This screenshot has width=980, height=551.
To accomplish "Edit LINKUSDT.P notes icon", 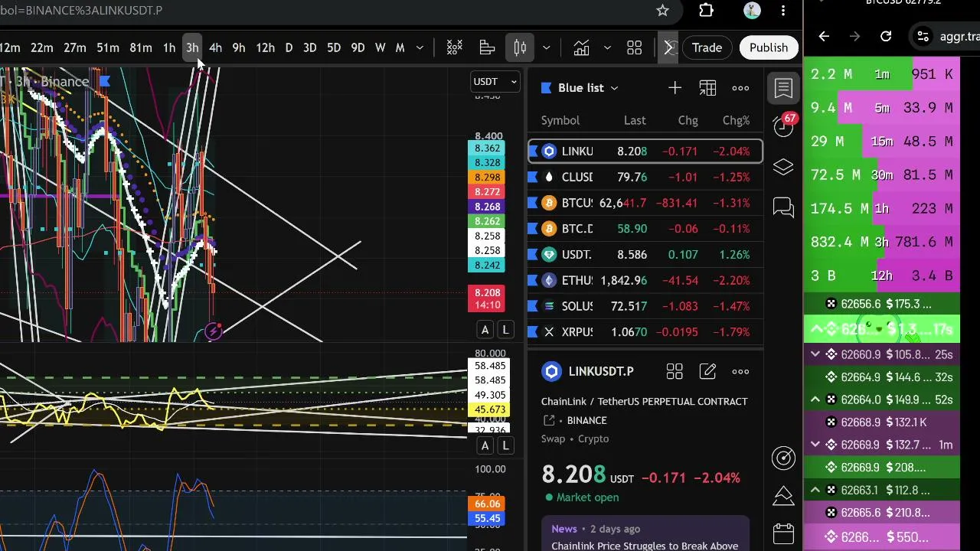I will tap(707, 372).
